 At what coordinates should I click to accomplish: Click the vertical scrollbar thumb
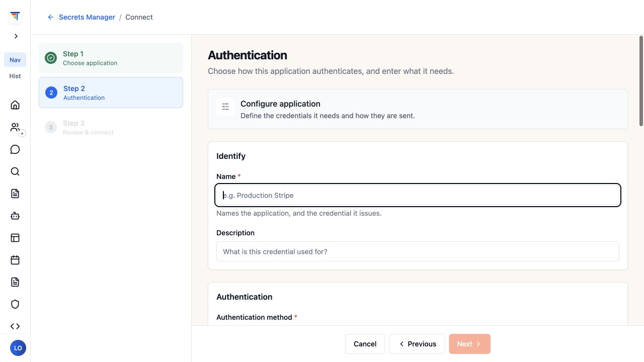point(641,81)
